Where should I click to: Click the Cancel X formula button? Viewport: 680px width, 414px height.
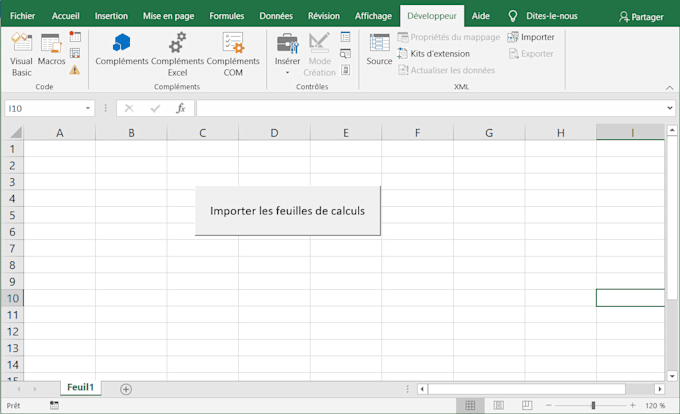point(129,108)
